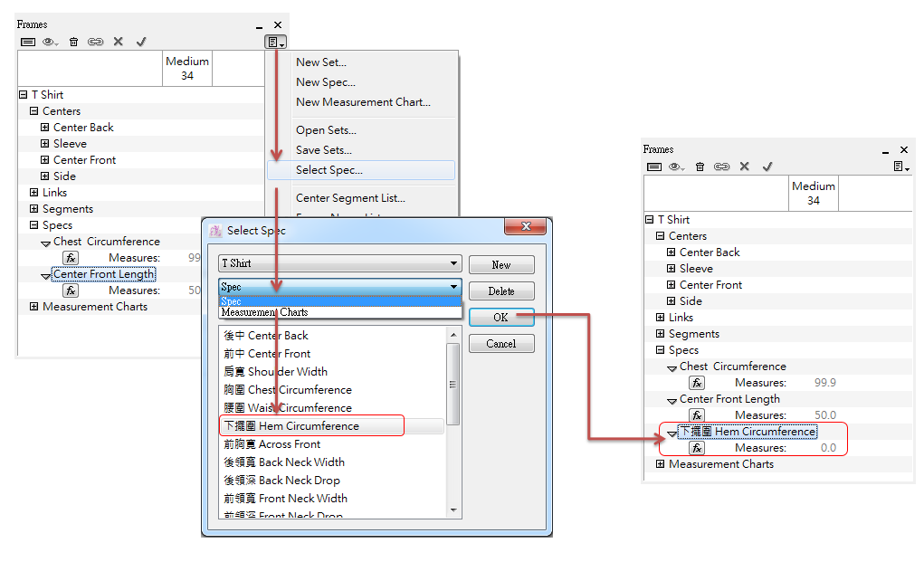This screenshot has width=924, height=562.
Task: Click the Delete button in Select Spec dialog
Action: point(501,291)
